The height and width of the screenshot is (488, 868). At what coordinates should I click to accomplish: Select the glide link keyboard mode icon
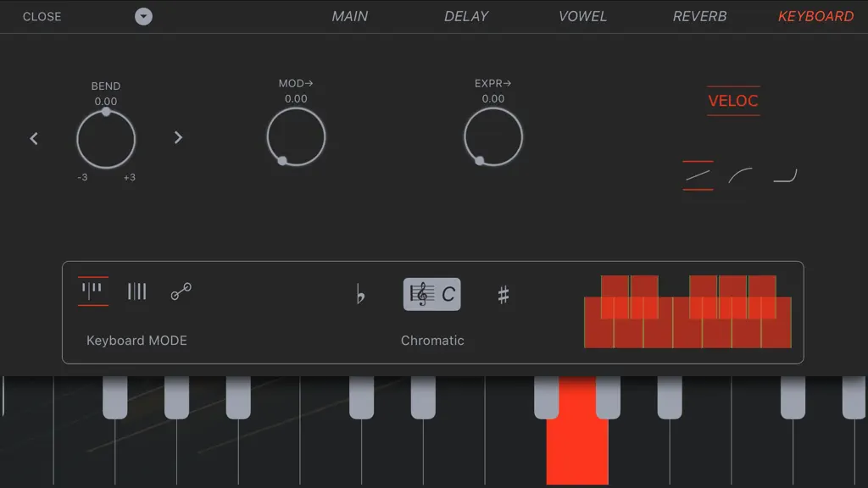[x=181, y=291]
